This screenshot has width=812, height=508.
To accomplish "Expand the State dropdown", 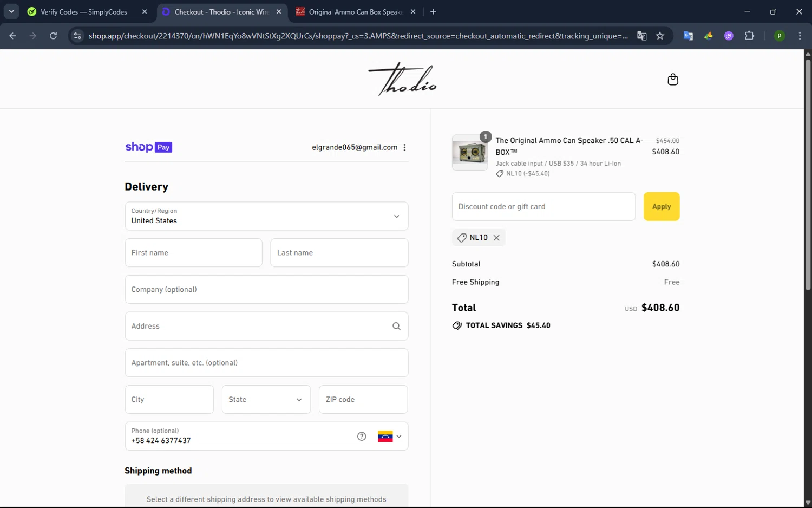I will click(266, 400).
